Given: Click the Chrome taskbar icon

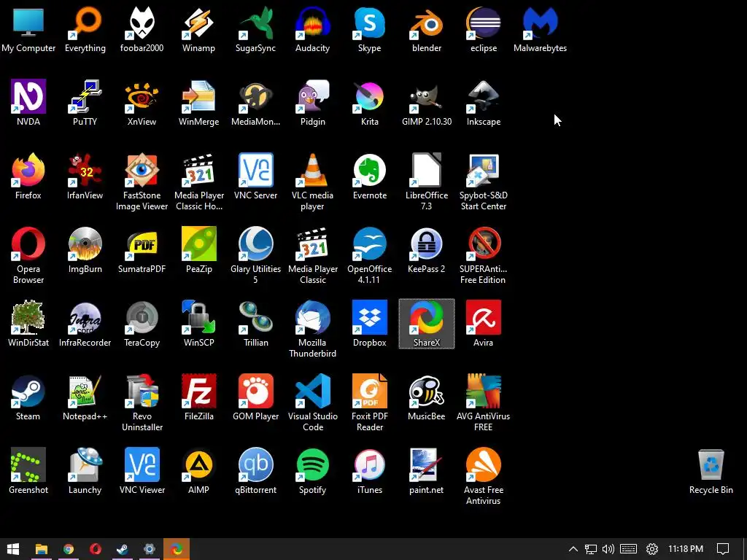Looking at the screenshot, I should 68,549.
